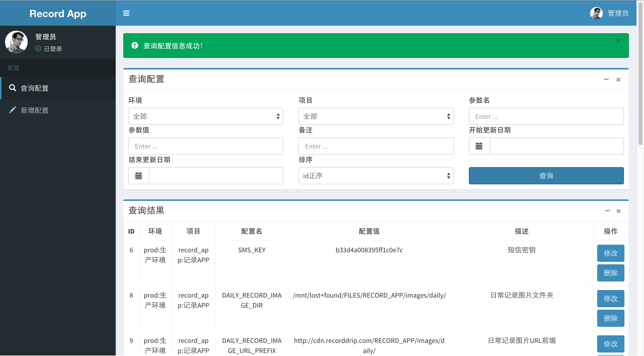Click the alert exclamation icon
Image resolution: width=644 pixels, height=356 pixels.
(135, 45)
